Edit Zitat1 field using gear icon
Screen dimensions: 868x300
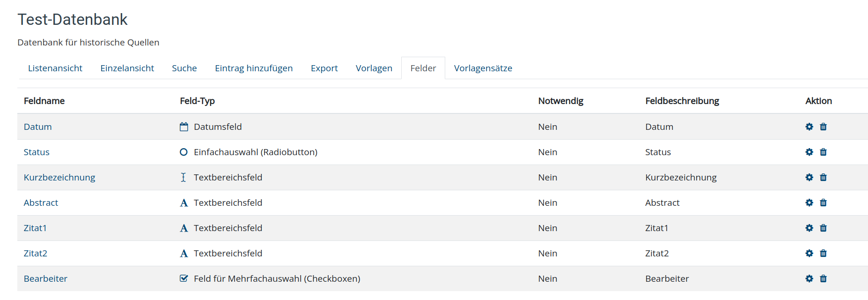tap(809, 228)
